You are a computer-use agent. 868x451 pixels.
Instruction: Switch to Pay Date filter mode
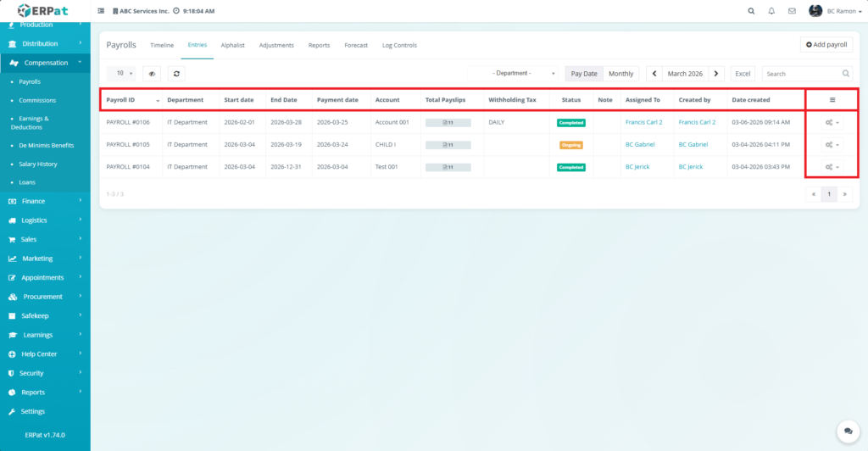tap(584, 74)
